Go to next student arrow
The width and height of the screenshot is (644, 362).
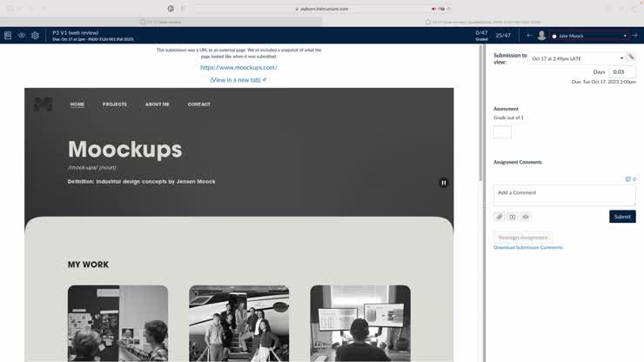coord(634,36)
